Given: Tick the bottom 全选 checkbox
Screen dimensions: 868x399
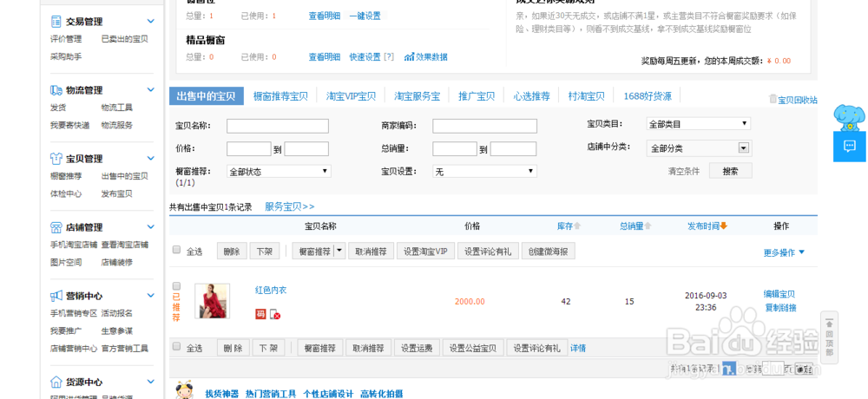Looking at the screenshot, I should (176, 346).
